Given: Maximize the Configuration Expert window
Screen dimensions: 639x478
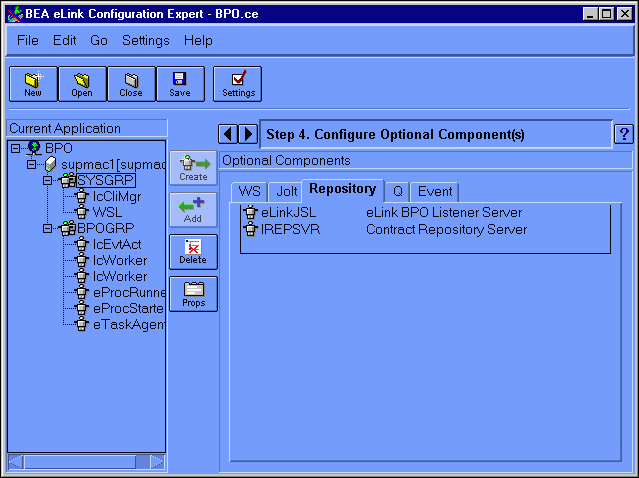Looking at the screenshot, I should [607, 14].
